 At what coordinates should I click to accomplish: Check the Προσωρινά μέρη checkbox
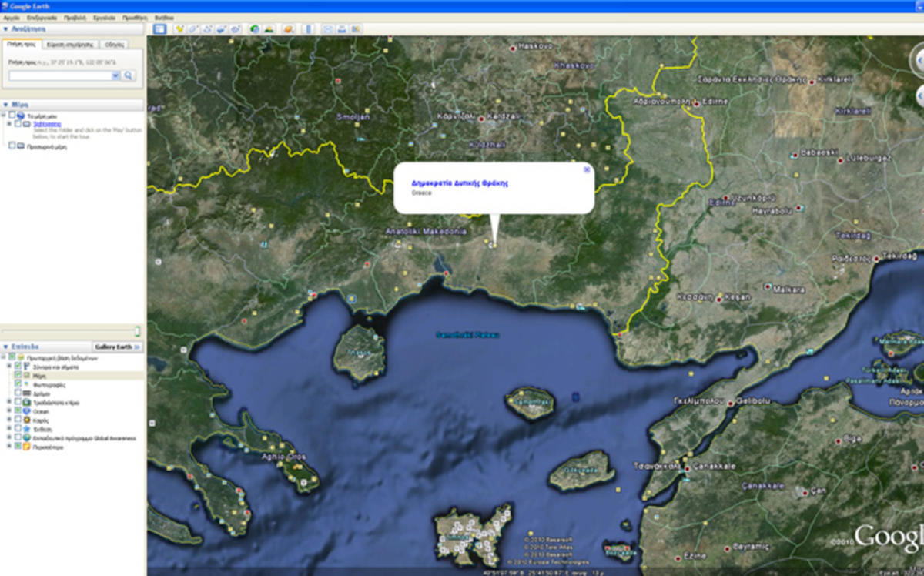12,146
